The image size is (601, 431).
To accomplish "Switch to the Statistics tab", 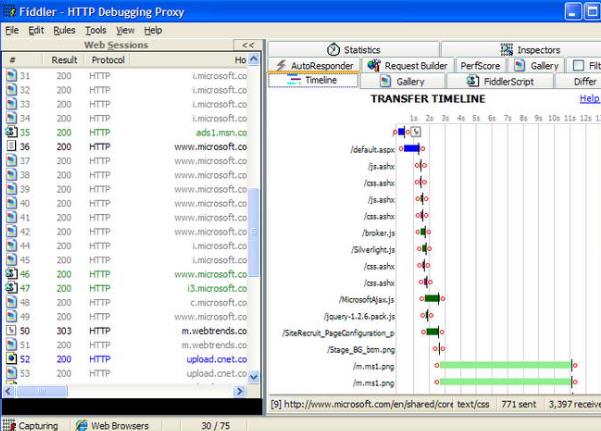I will [x=353, y=49].
